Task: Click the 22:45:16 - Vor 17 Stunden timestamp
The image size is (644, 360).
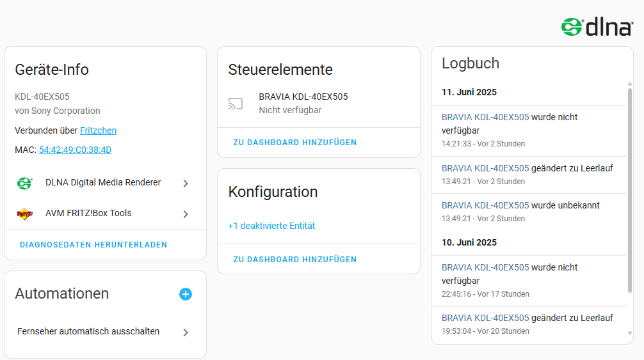Action: (x=485, y=294)
